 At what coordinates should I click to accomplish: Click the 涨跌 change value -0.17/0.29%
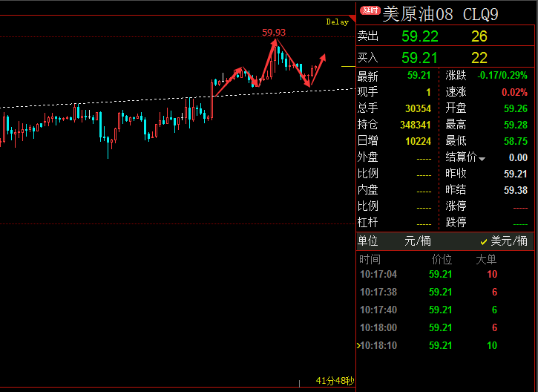point(502,75)
